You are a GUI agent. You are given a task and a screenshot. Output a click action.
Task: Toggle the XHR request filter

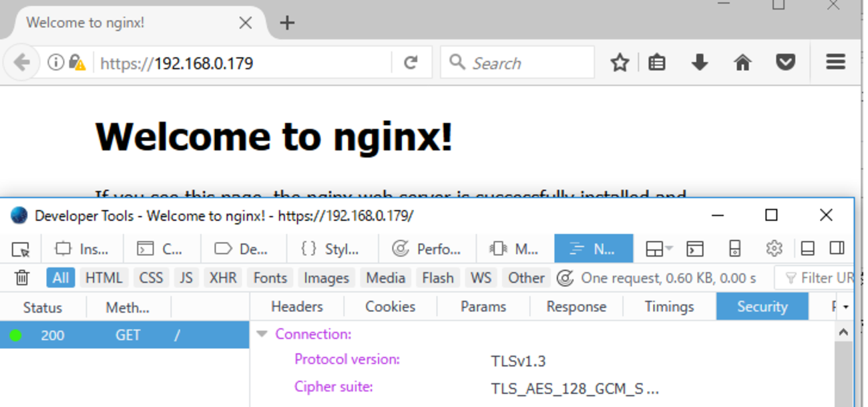(222, 277)
